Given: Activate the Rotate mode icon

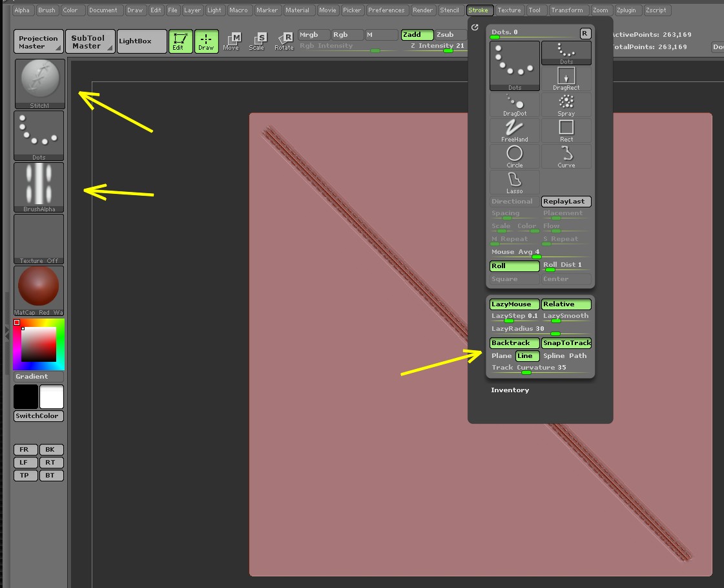Looking at the screenshot, I should (x=284, y=41).
